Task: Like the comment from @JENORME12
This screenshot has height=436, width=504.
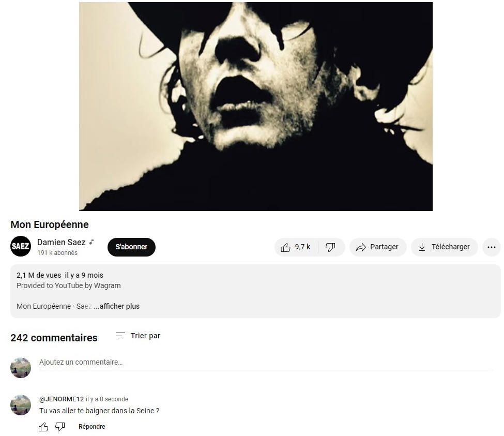Action: pos(43,427)
